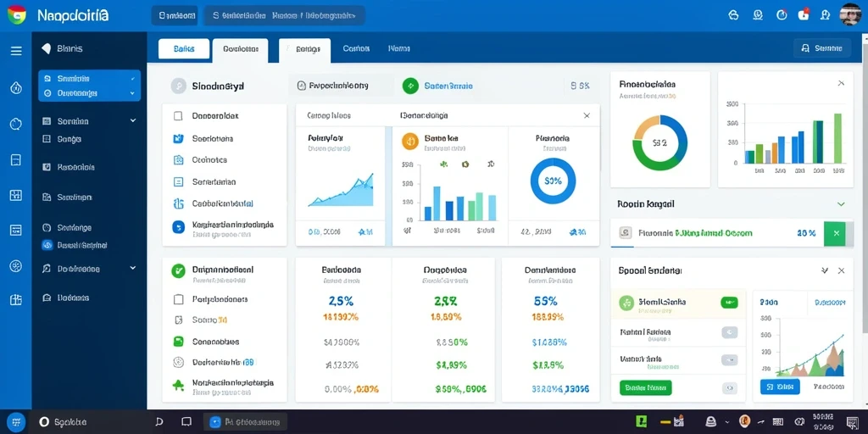This screenshot has height=434, width=868.
Task: Switch off the green toggle in the lower right panel
Action: point(729,303)
